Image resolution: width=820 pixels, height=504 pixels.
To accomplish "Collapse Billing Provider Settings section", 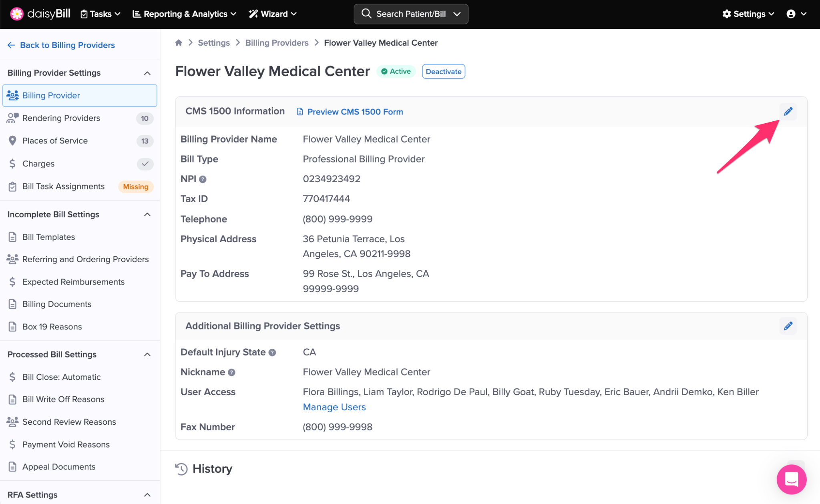I will coord(147,73).
